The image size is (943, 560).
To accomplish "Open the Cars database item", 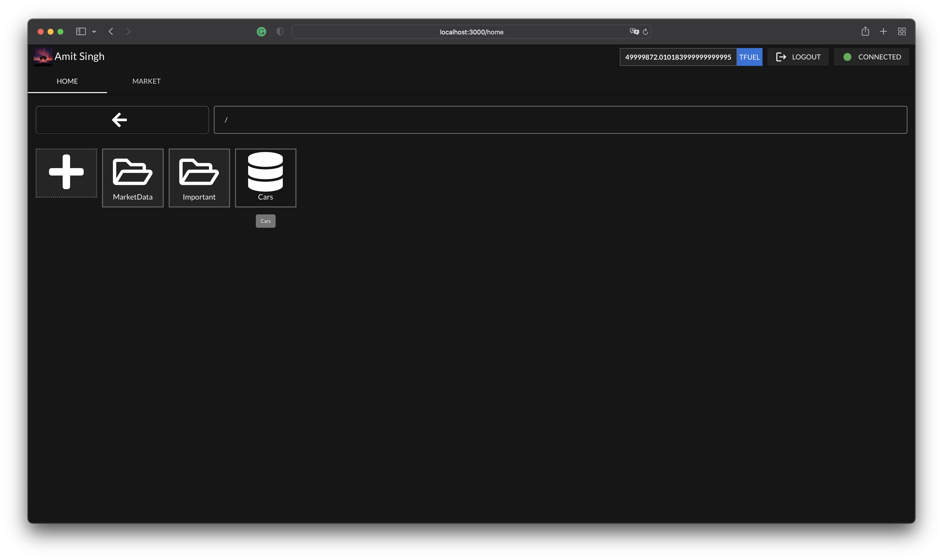I will (265, 177).
